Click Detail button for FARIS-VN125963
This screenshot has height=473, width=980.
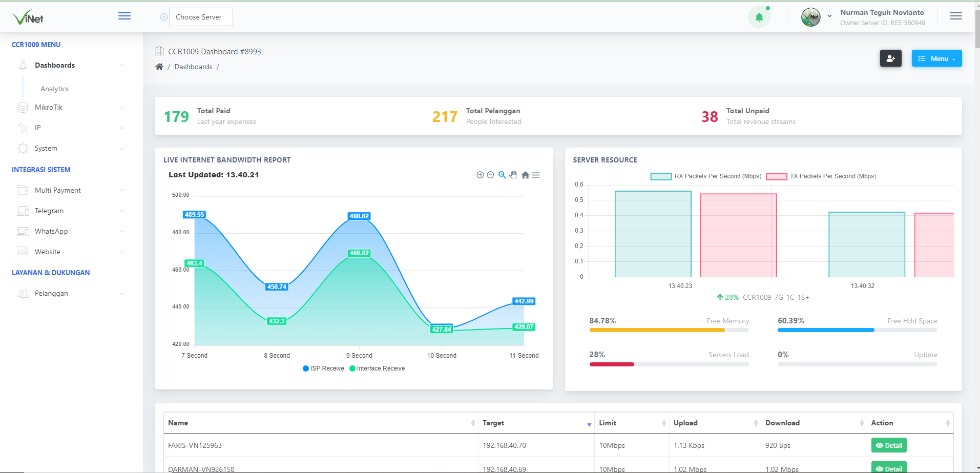point(889,445)
